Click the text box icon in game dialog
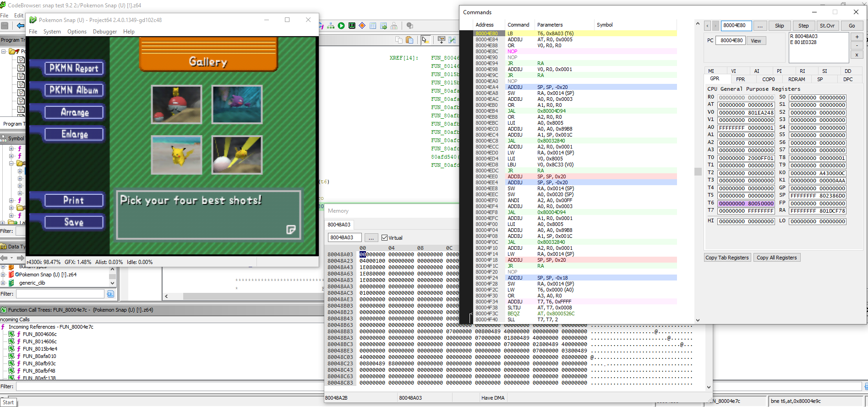This screenshot has height=407, width=868. 291,229
